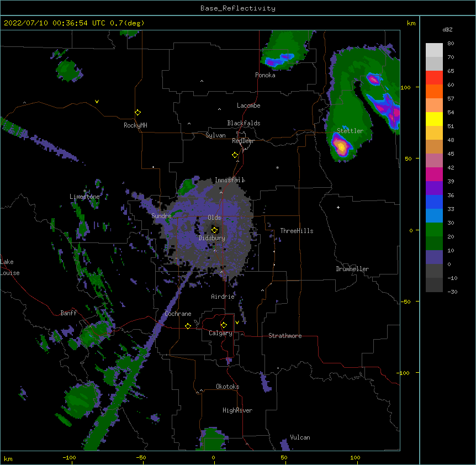Click the green 30 dBZ legend color block
This screenshot has width=476, height=465.
[434, 230]
